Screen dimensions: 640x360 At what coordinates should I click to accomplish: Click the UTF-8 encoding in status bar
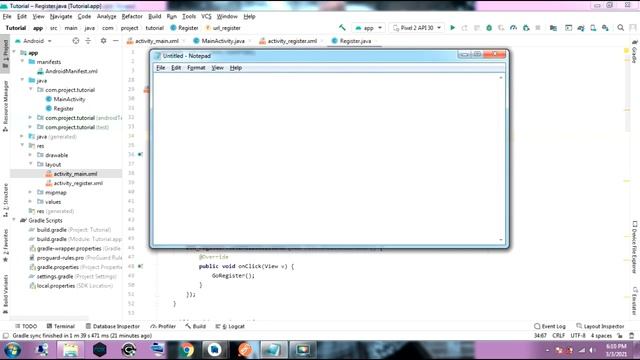tap(578, 336)
